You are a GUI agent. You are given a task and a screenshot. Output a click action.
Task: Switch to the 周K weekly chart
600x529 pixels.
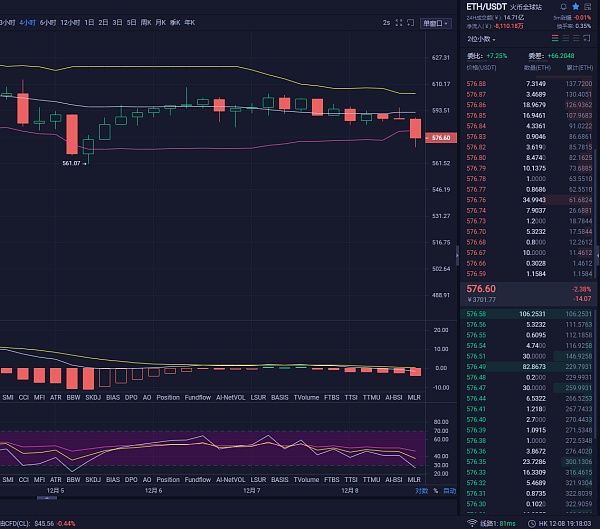146,23
